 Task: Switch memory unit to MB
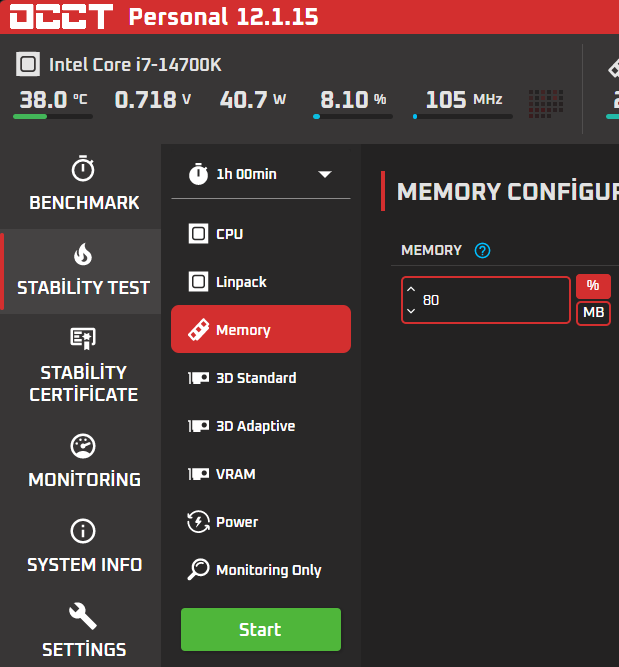[x=593, y=313]
